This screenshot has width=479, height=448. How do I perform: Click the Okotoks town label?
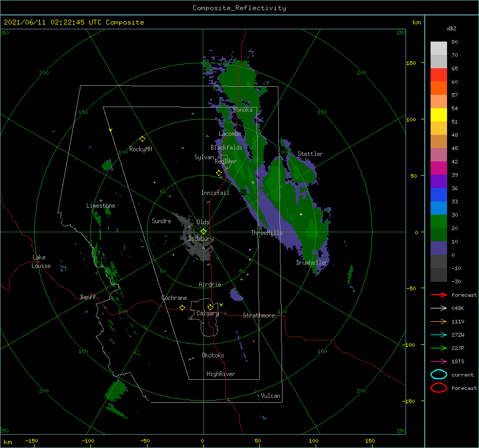click(x=213, y=355)
